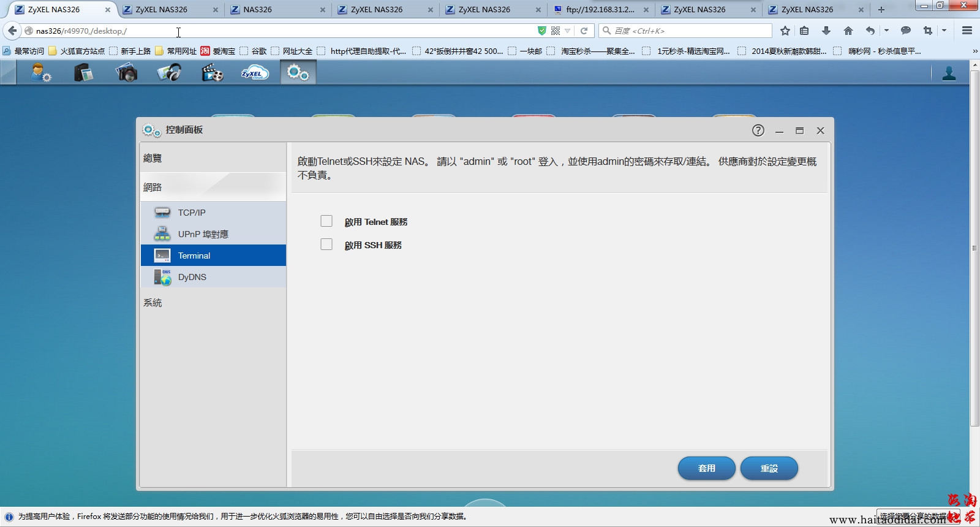
Task: Switch to the ftp://192.168.31.2 browser tab
Action: [600, 10]
